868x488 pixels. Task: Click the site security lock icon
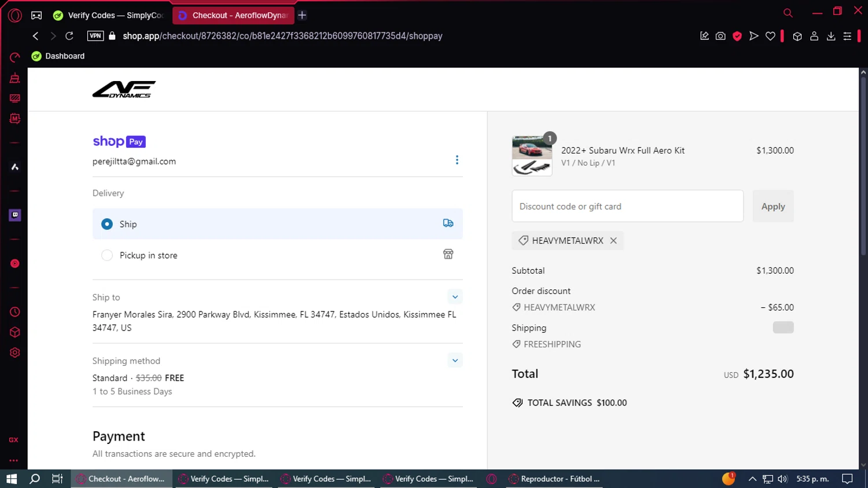click(x=112, y=36)
